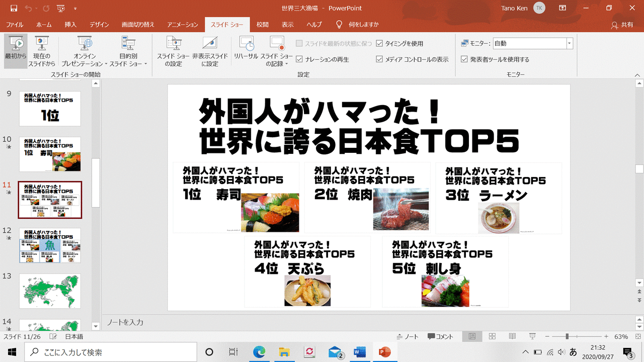Screen dimensions: 644x362
Task: Disable ナレーションの再生 playback
Action: 299,59
